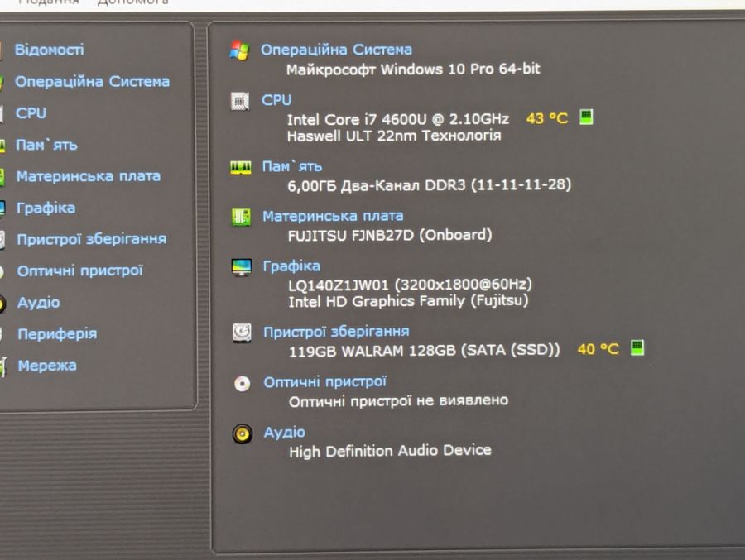Click the optical disc icon in summary
The width and height of the screenshot is (745, 560).
coord(243,383)
